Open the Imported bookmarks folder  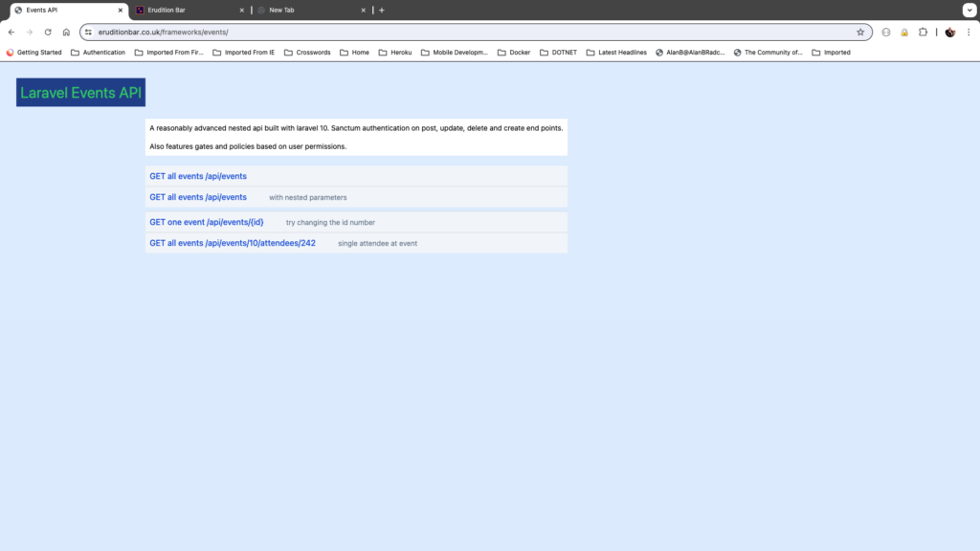coord(832,53)
